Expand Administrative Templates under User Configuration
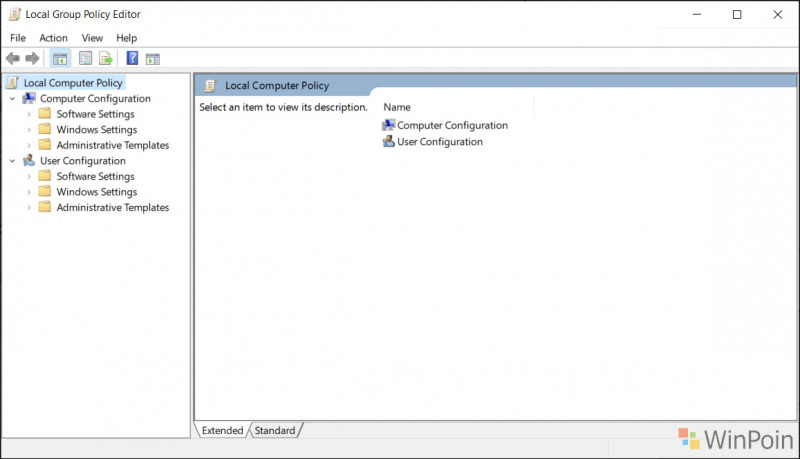Screen dimensions: 800x459 pyautogui.click(x=29, y=208)
